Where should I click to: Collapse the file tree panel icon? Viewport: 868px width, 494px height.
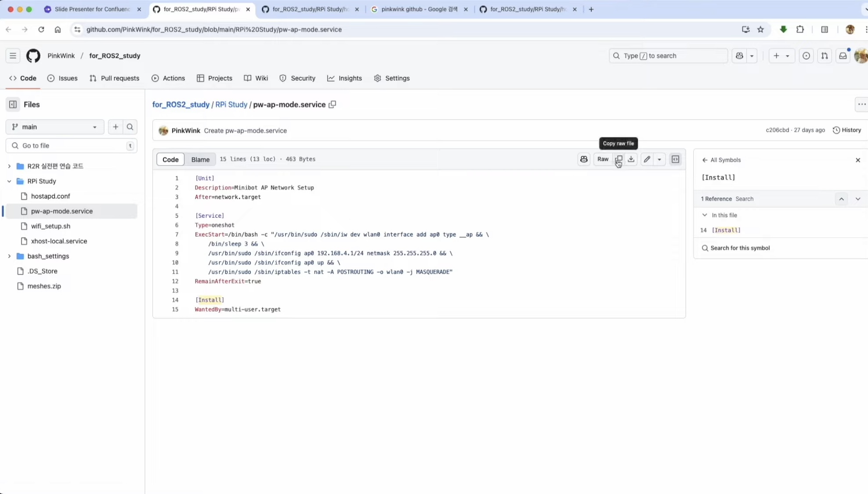pos(13,105)
